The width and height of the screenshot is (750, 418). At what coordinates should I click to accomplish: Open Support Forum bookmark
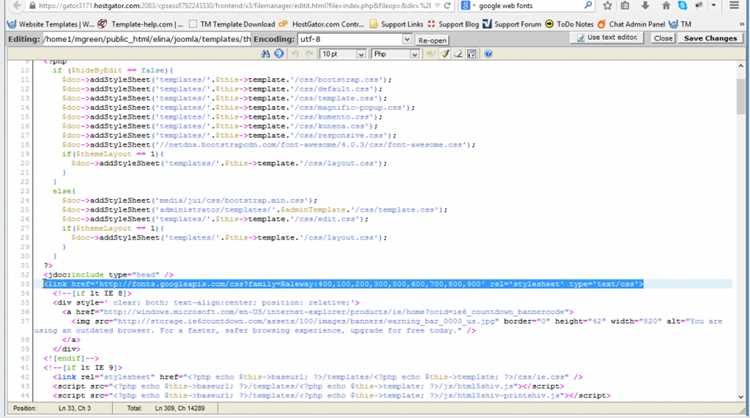point(512,24)
